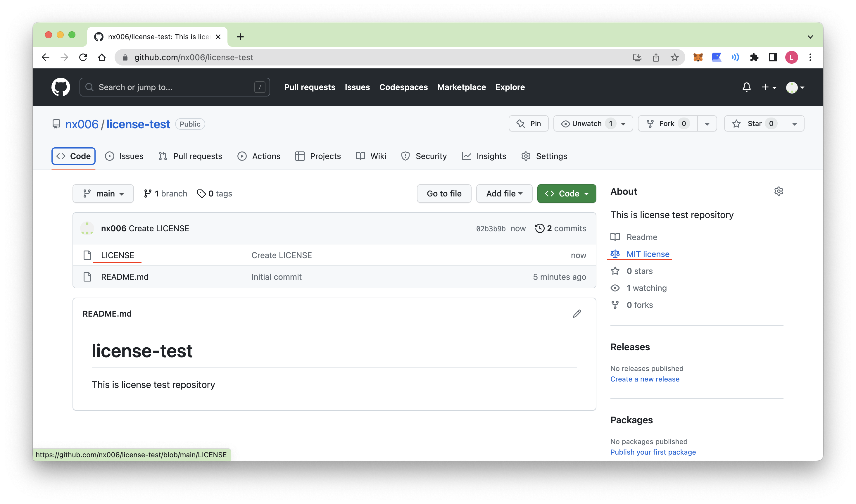856x504 pixels.
Task: Open the Add file dropdown
Action: [x=504, y=194]
